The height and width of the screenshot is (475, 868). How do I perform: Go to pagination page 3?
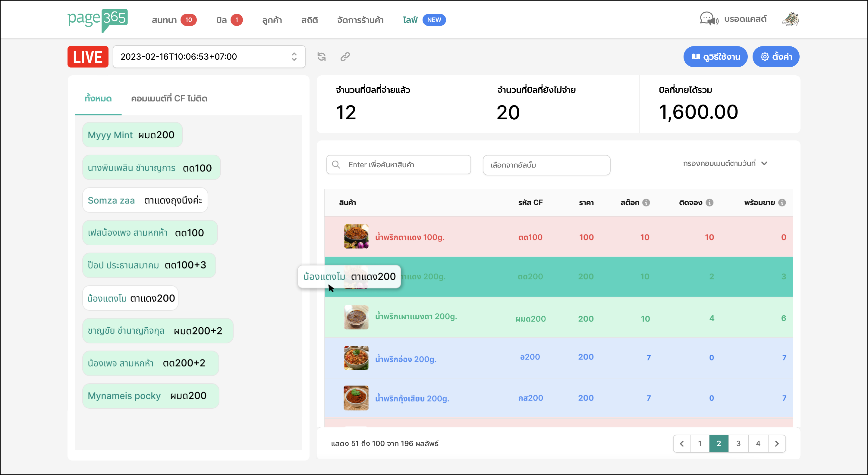point(738,444)
